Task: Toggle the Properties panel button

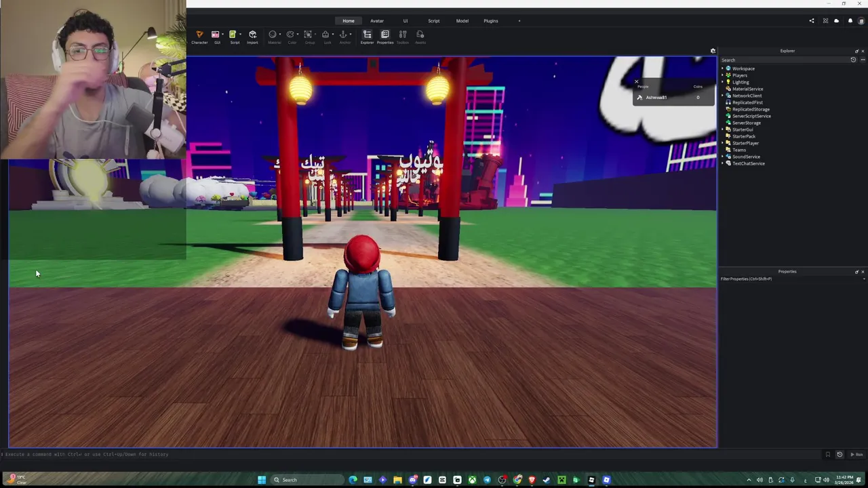Action: tap(385, 37)
